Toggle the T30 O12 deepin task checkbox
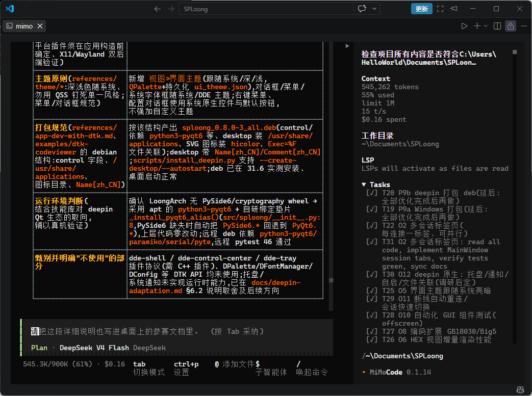This screenshot has height=396, width=532. pyautogui.click(x=372, y=274)
